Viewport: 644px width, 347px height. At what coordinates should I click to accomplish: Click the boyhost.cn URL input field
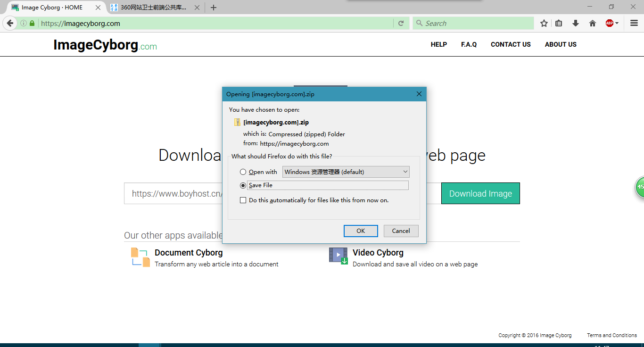173,193
